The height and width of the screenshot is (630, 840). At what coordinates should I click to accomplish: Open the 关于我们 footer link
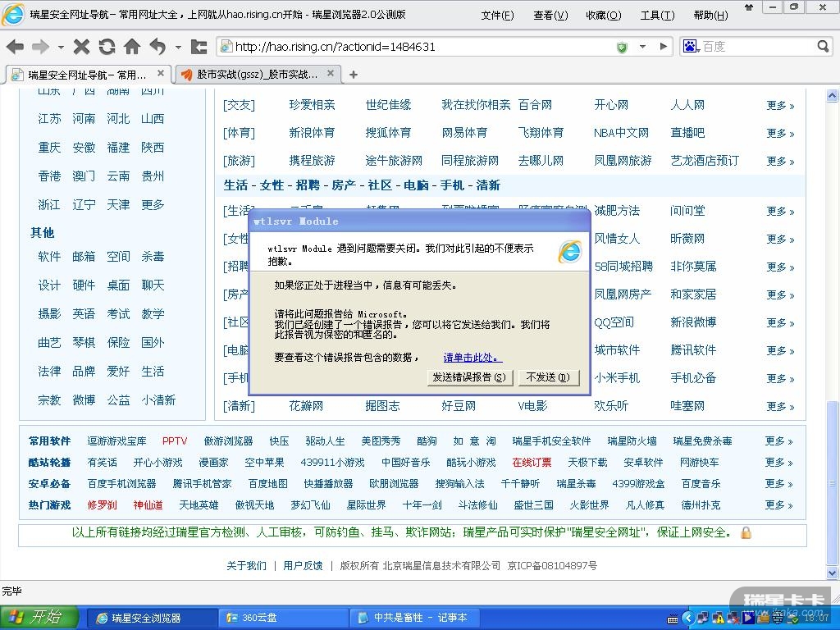[246, 566]
